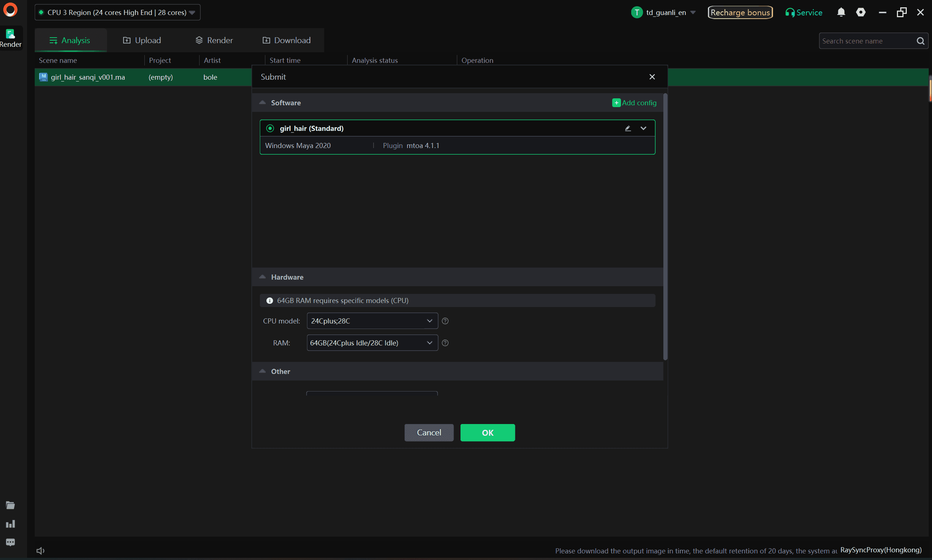This screenshot has height=560, width=932.
Task: Click Add config link
Action: point(634,103)
